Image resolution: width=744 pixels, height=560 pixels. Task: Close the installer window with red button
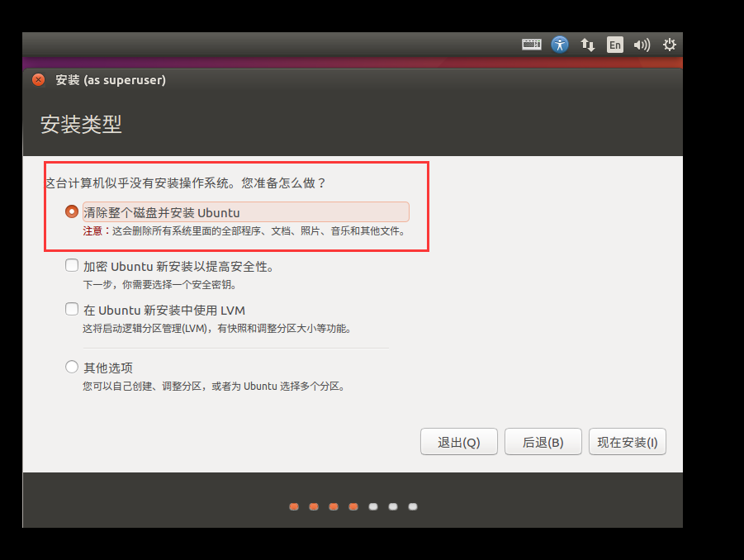coord(39,80)
